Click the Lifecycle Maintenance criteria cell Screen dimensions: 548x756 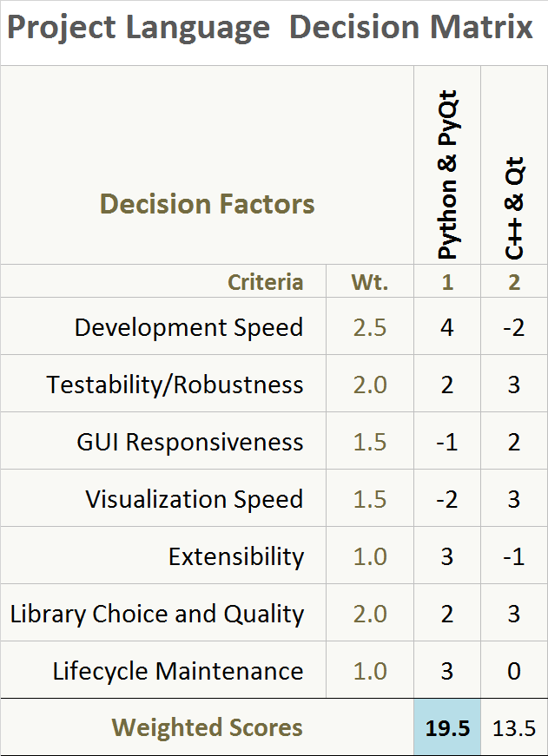point(178,671)
